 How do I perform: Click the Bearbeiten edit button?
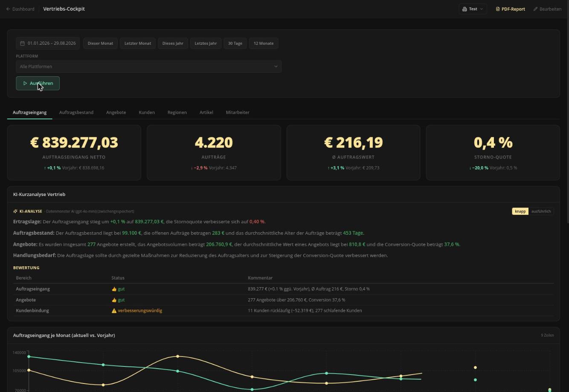pyautogui.click(x=547, y=9)
